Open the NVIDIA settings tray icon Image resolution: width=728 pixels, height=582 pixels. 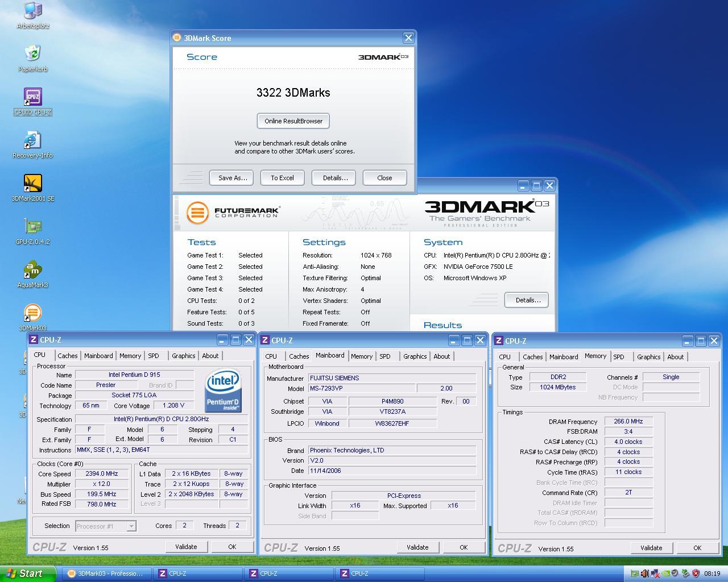(665, 573)
